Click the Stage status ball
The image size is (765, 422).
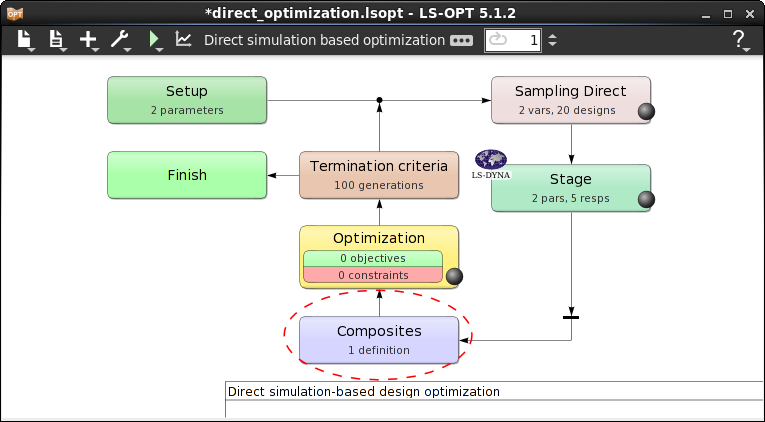click(x=646, y=199)
